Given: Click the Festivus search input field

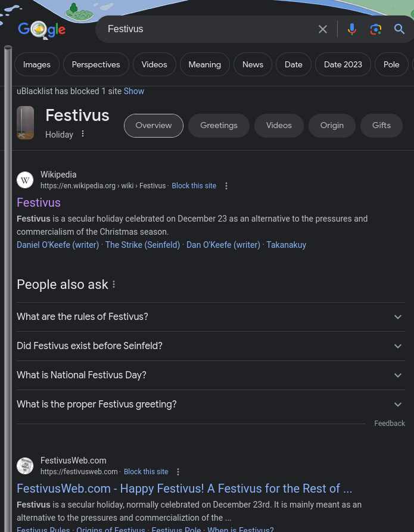Looking at the screenshot, I should click(x=208, y=29).
